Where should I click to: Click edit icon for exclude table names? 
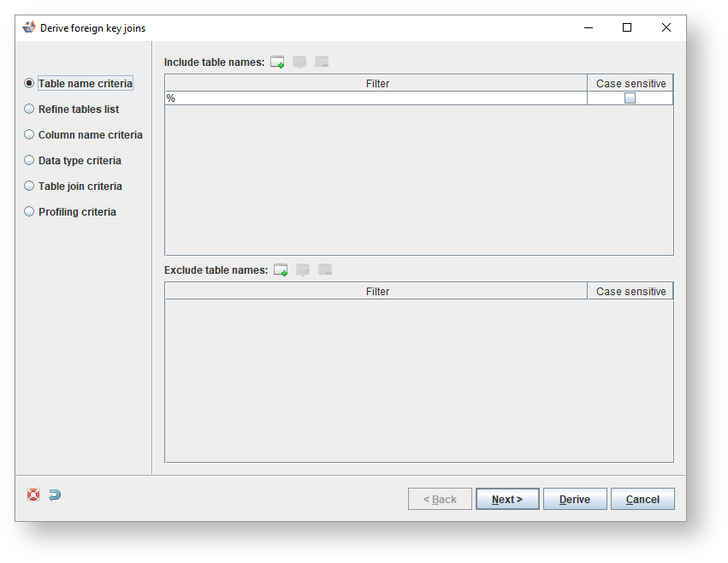click(303, 270)
